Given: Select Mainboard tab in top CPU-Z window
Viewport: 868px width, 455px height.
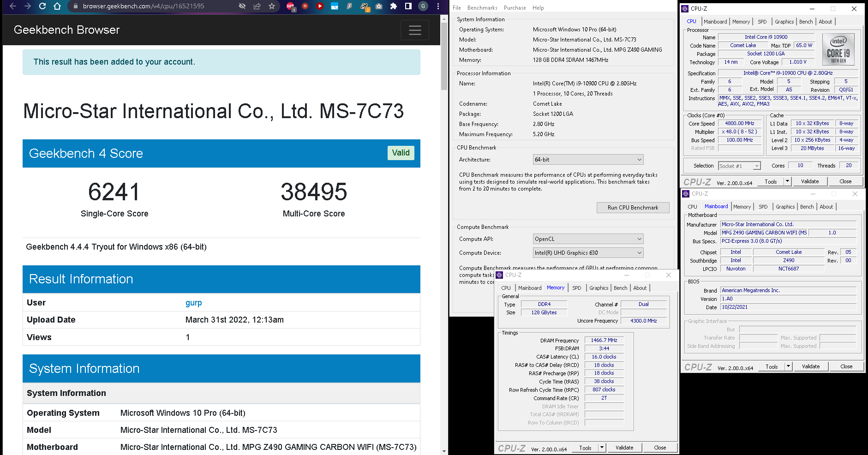Looking at the screenshot, I should (715, 22).
